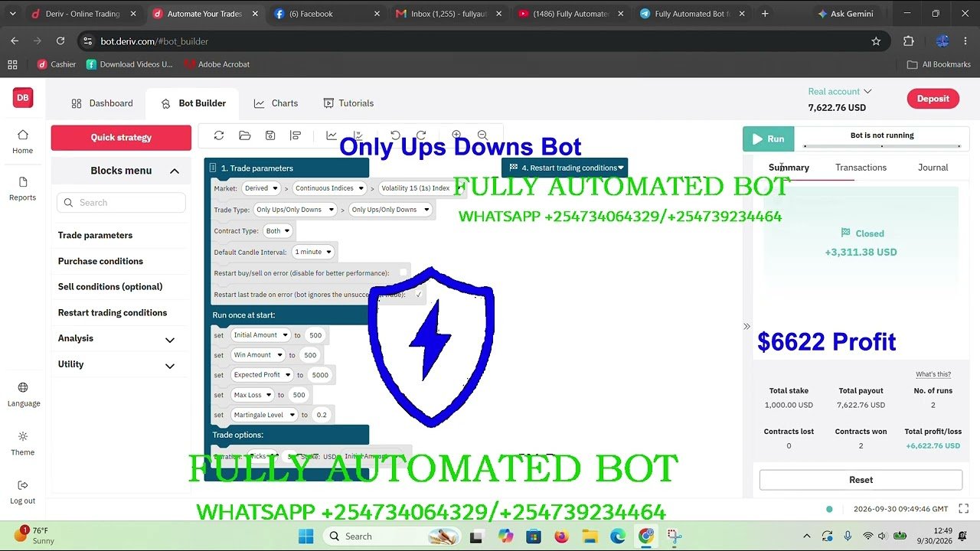
Task: Toggle Theme in the left sidebar
Action: [22, 443]
